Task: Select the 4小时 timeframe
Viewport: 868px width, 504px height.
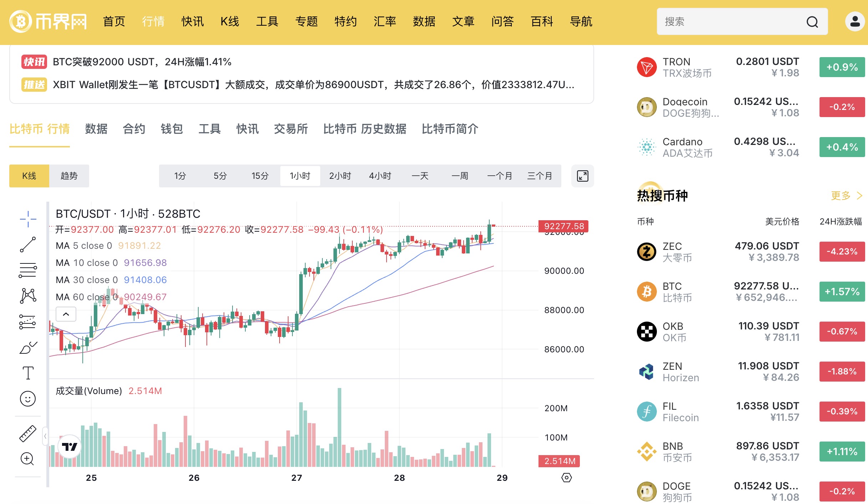Action: point(380,176)
